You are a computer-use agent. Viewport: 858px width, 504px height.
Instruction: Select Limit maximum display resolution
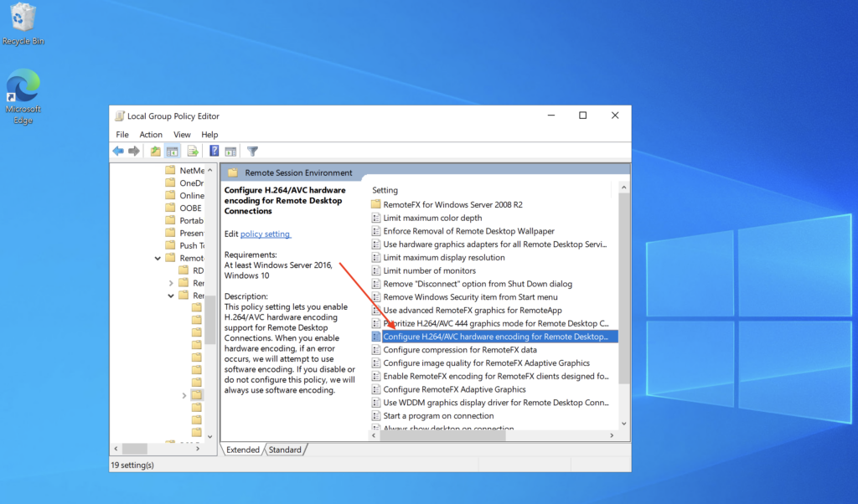444,258
